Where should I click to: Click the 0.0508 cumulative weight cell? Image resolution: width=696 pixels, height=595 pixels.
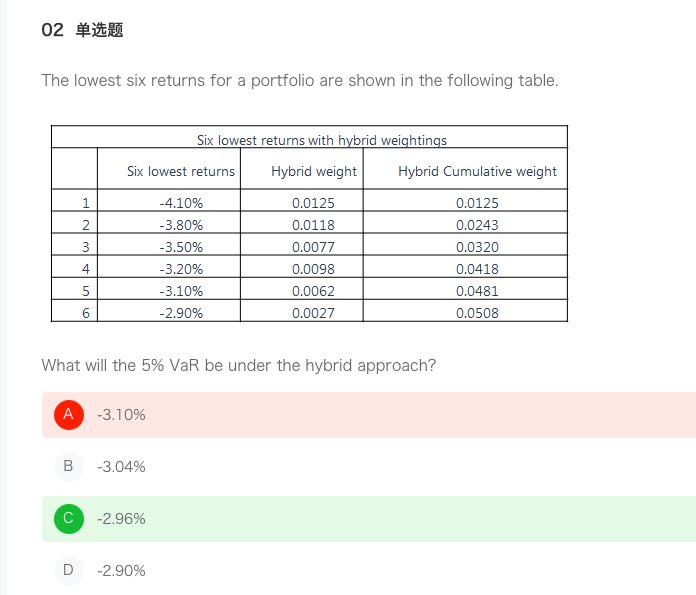[477, 313]
